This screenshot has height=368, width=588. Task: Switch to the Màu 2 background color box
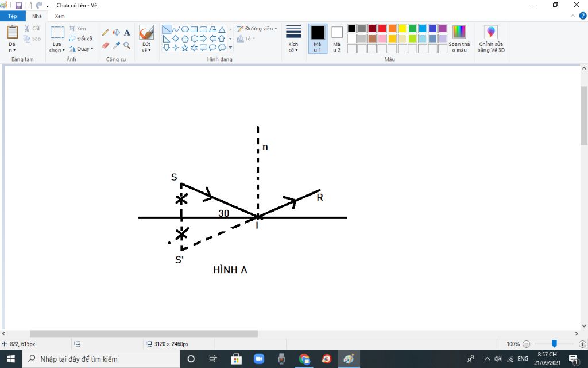coord(336,39)
